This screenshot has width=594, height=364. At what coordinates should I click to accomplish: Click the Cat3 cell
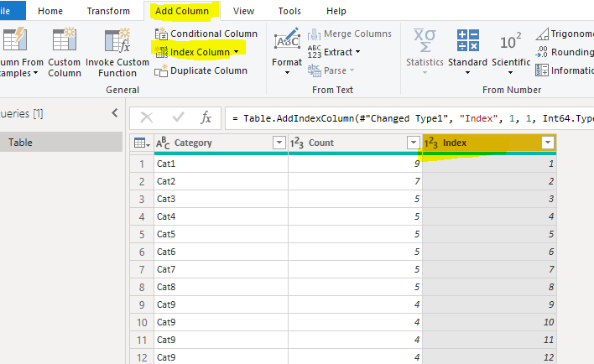click(x=221, y=199)
